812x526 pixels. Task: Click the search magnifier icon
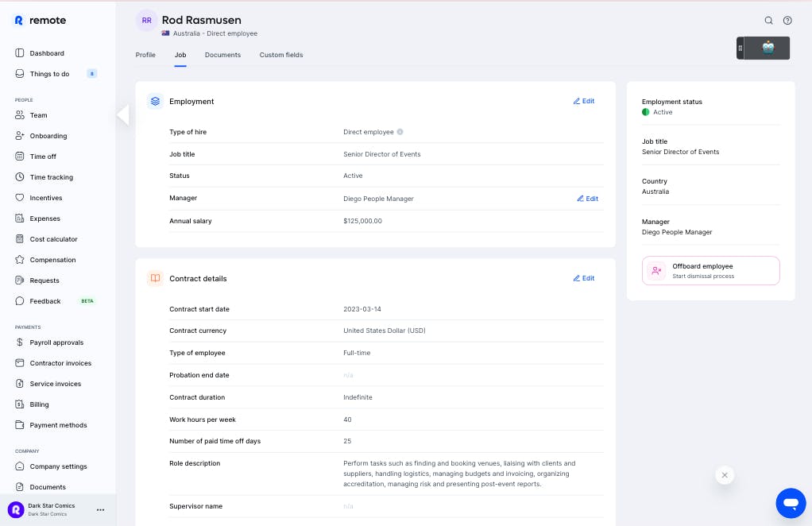coord(768,21)
